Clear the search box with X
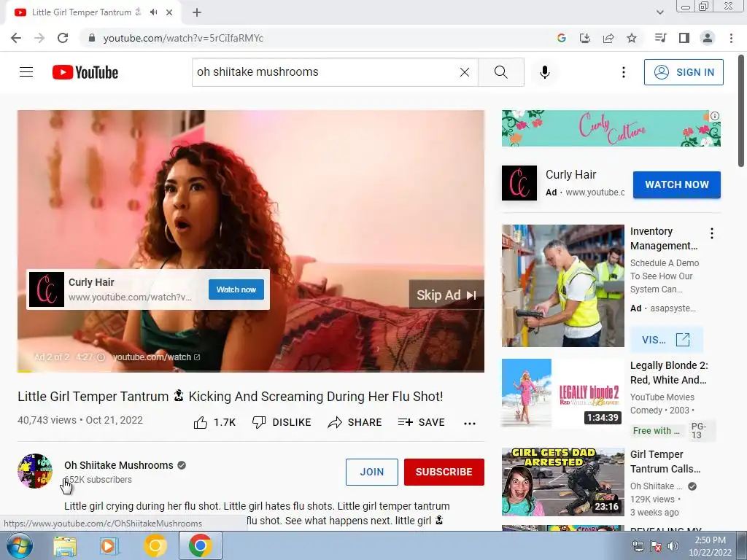The width and height of the screenshot is (747, 560). (x=465, y=72)
